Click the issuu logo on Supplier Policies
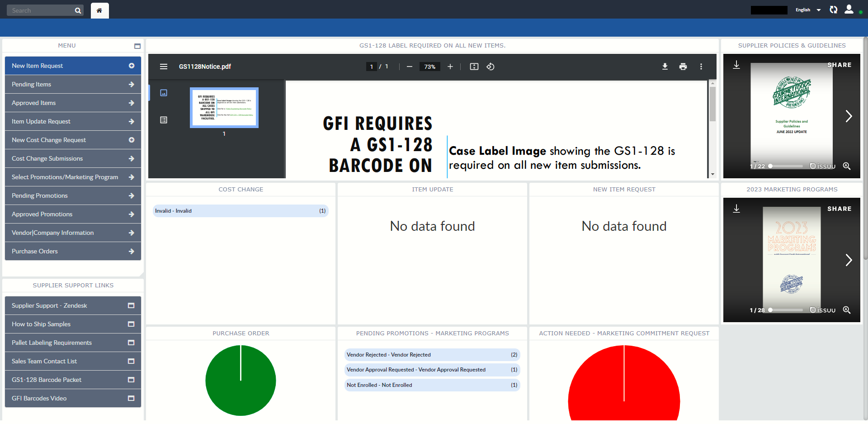 coord(823,166)
